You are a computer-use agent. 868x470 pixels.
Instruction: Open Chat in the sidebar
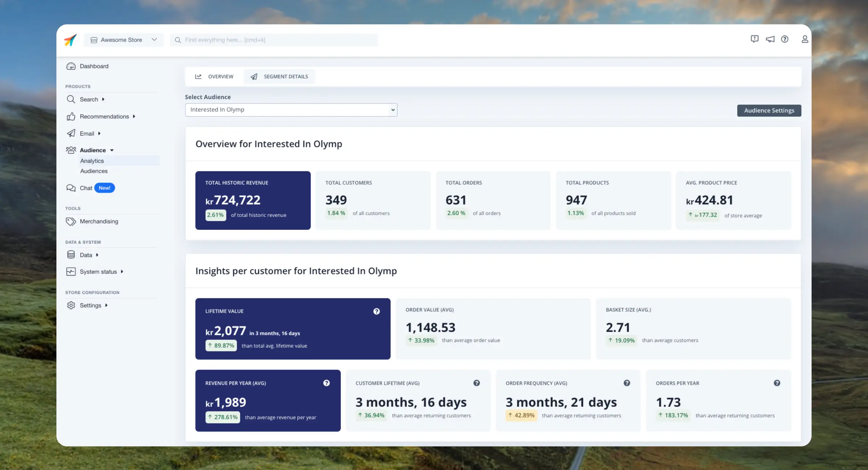click(86, 188)
